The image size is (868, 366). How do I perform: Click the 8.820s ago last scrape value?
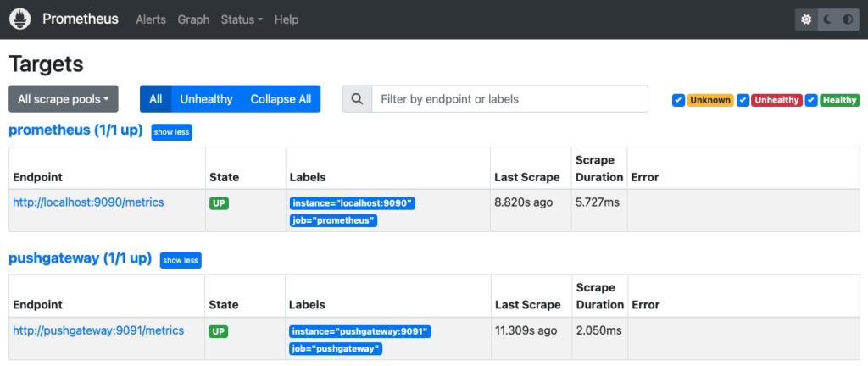click(524, 202)
